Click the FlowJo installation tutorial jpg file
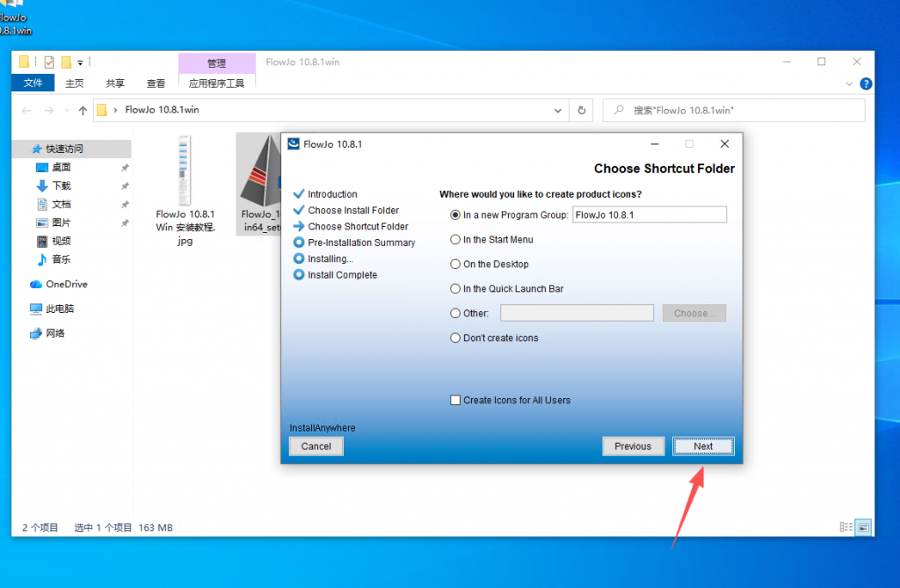The height and width of the screenshot is (588, 900). coord(185,191)
